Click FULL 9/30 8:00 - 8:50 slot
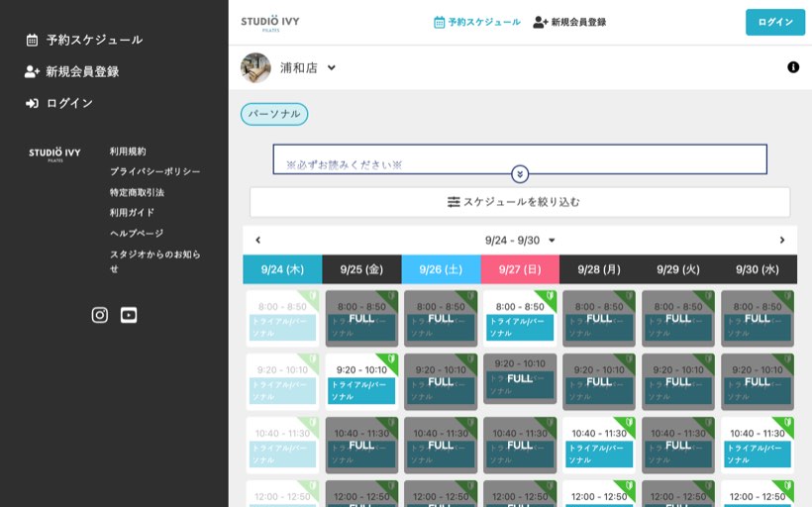The height and width of the screenshot is (507, 812). 758,319
